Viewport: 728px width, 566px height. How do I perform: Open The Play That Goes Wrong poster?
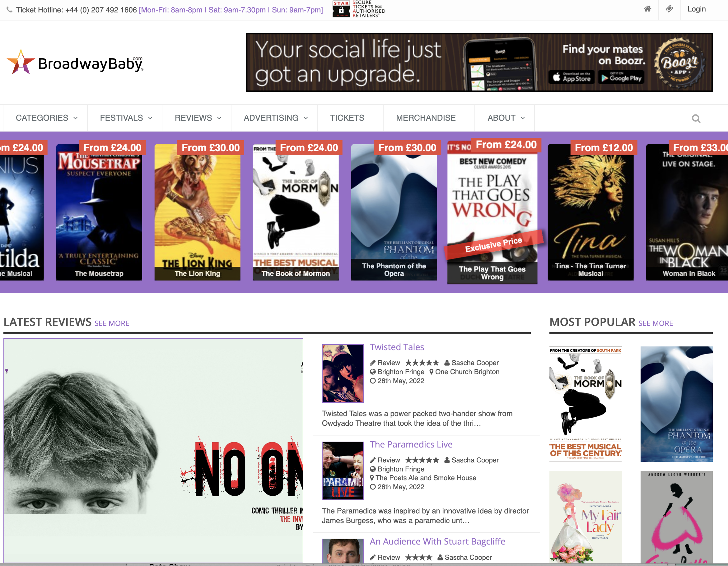[x=492, y=212]
